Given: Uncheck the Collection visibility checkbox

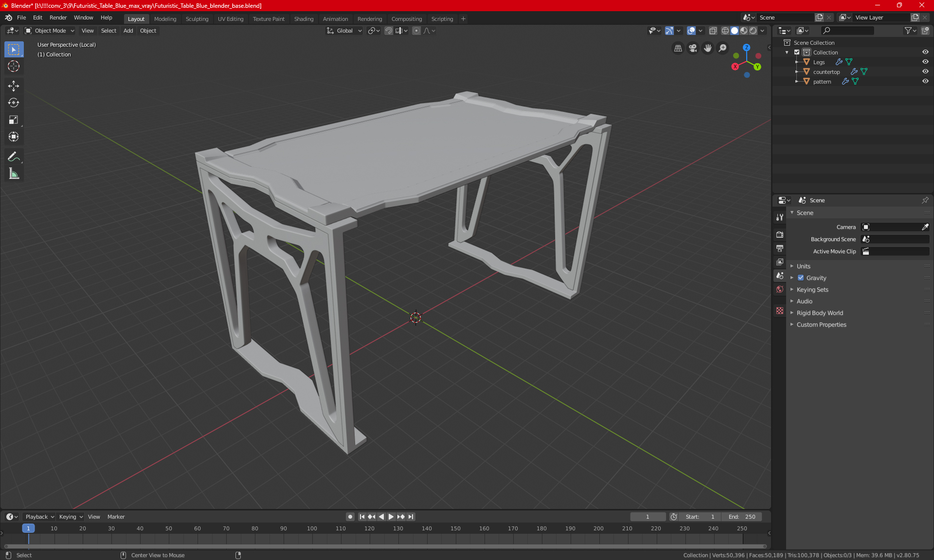Looking at the screenshot, I should pyautogui.click(x=797, y=52).
